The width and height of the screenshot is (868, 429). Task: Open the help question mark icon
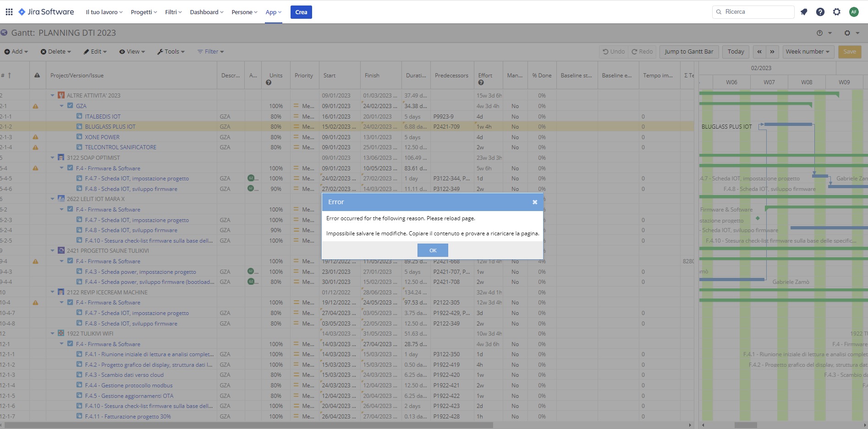(820, 12)
